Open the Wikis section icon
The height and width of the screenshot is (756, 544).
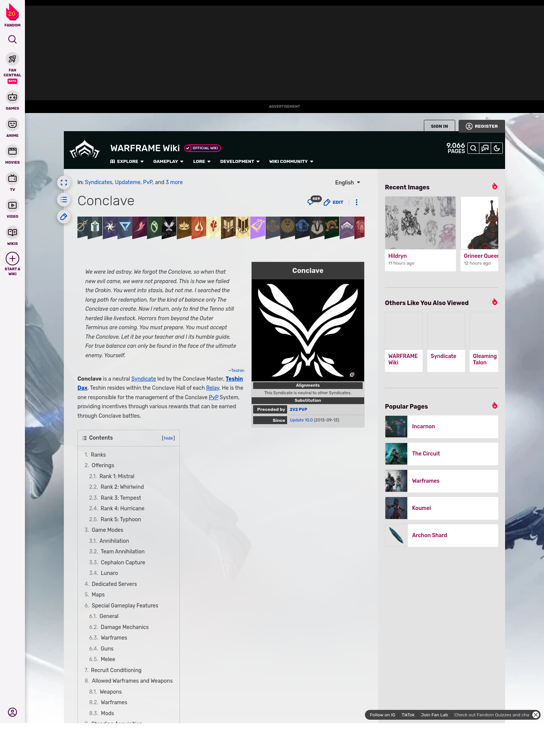click(12, 232)
